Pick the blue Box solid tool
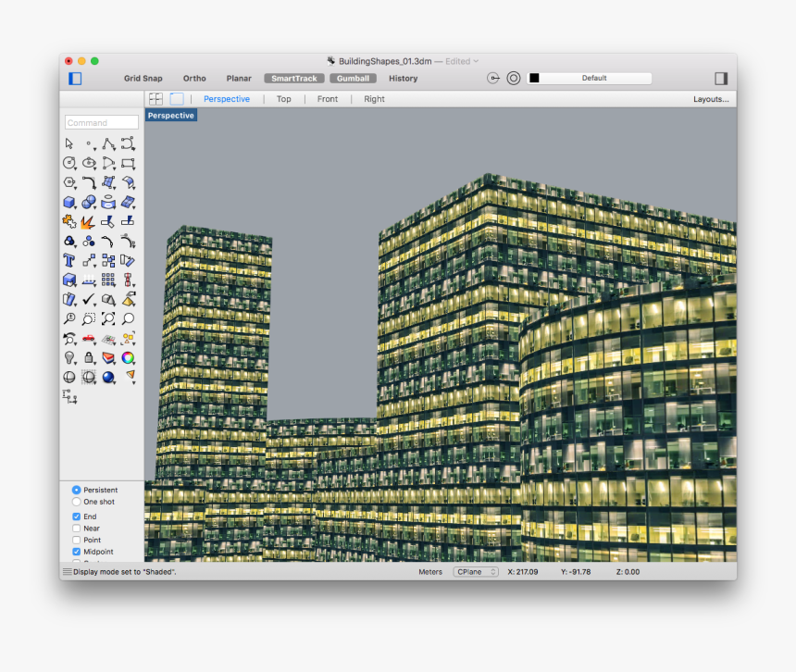 coord(69,202)
